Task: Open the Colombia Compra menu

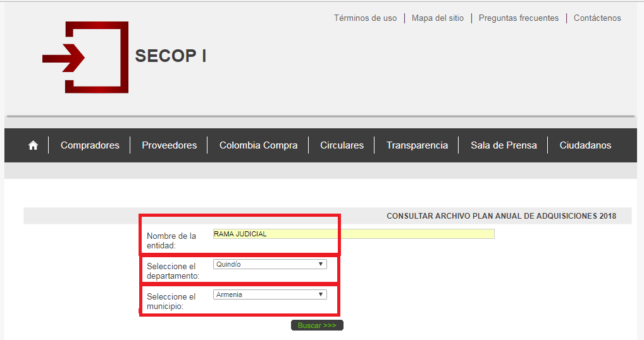Action: (x=258, y=145)
